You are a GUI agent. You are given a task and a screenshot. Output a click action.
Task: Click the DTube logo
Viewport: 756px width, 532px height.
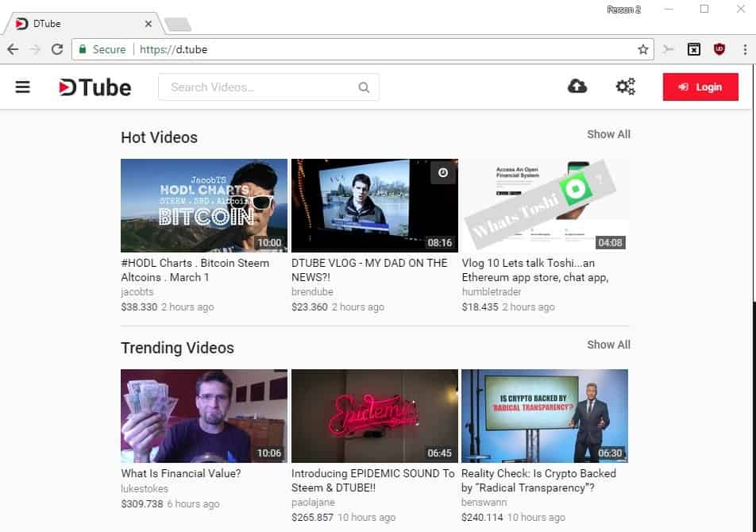tap(95, 87)
